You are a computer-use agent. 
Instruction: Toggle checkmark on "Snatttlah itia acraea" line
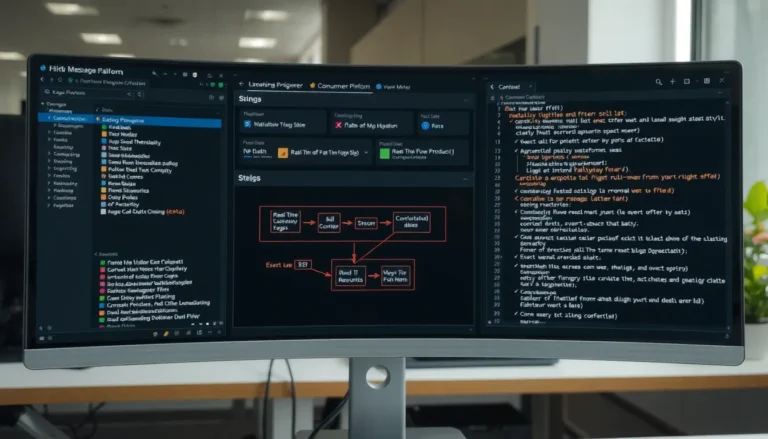click(x=516, y=267)
